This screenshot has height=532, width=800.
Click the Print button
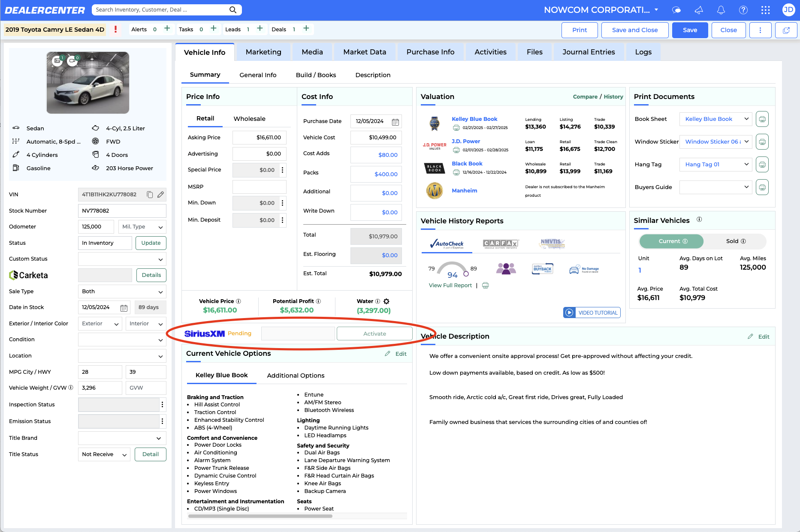point(580,30)
